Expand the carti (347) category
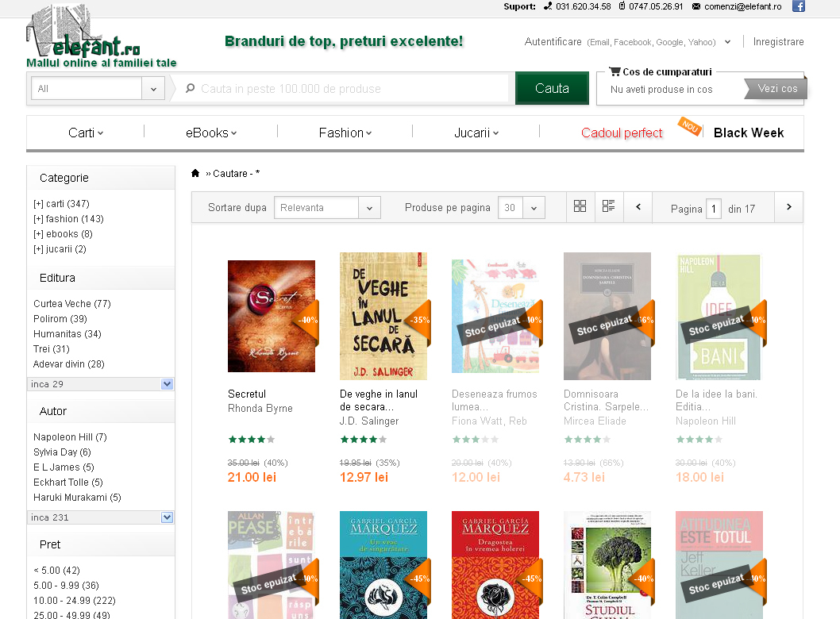 tap(61, 203)
